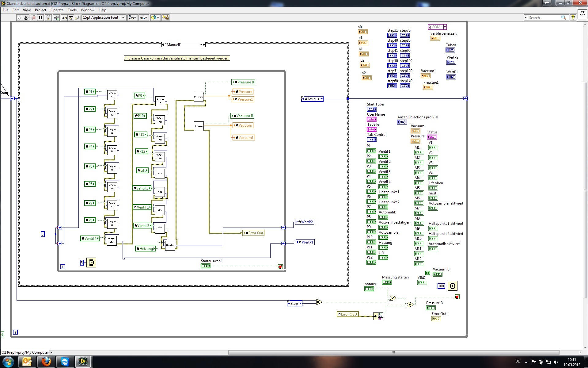Viewport: 588px width, 368px height.
Task: Open Context Help question mark icon
Action: pyautogui.click(x=573, y=18)
